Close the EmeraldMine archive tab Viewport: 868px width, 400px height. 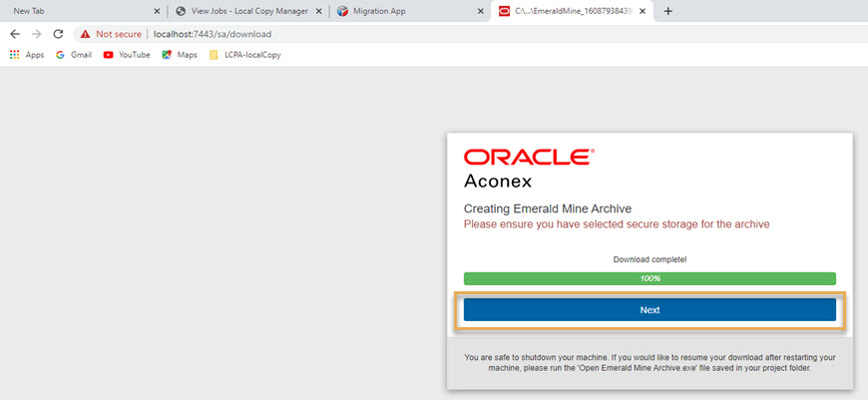tap(644, 11)
